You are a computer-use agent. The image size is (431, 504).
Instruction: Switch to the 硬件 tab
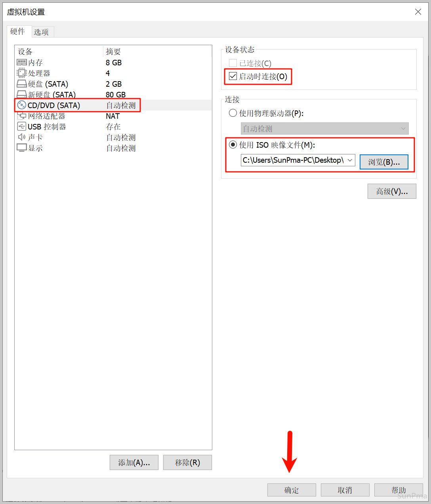point(17,31)
